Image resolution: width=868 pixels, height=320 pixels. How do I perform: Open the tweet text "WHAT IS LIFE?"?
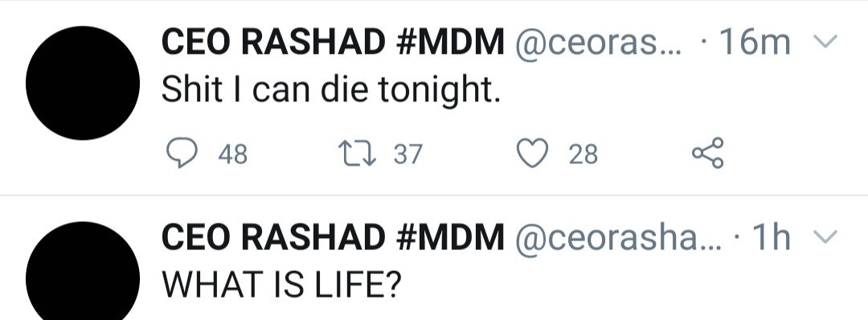click(280, 284)
